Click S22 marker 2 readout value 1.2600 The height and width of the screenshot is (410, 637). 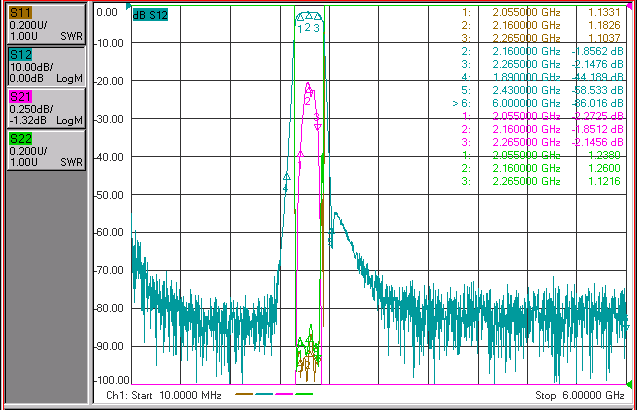604,168
